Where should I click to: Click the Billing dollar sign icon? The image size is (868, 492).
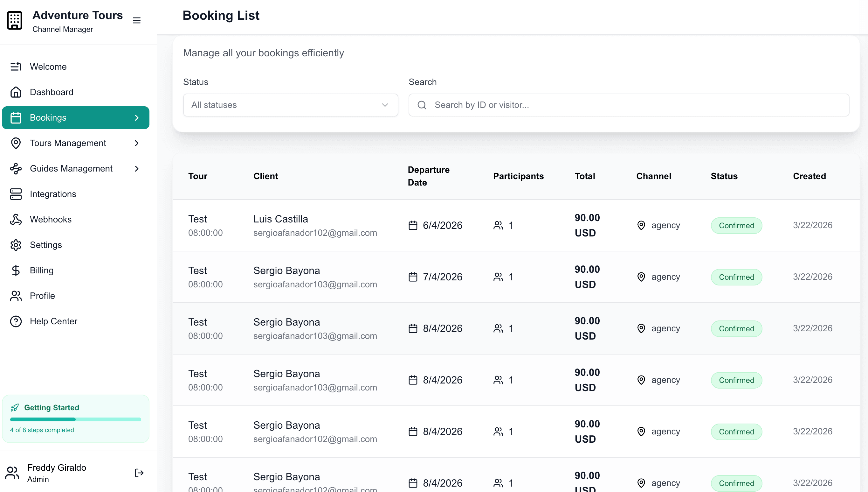[x=16, y=271]
